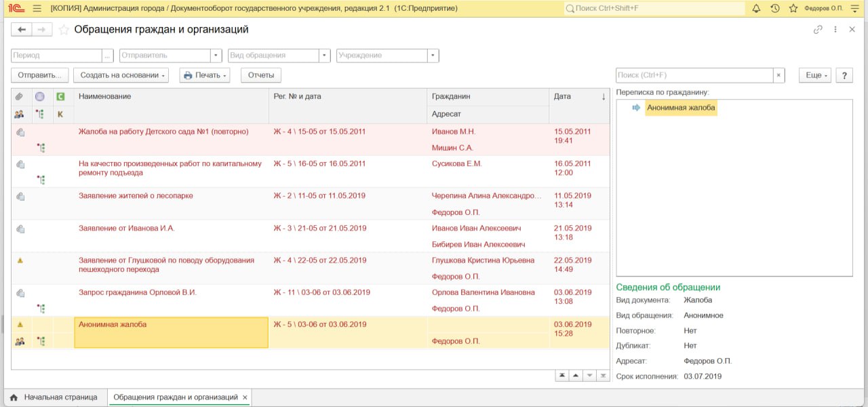Get link to this form icon
The height and width of the screenshot is (407, 868).
pyautogui.click(x=818, y=30)
